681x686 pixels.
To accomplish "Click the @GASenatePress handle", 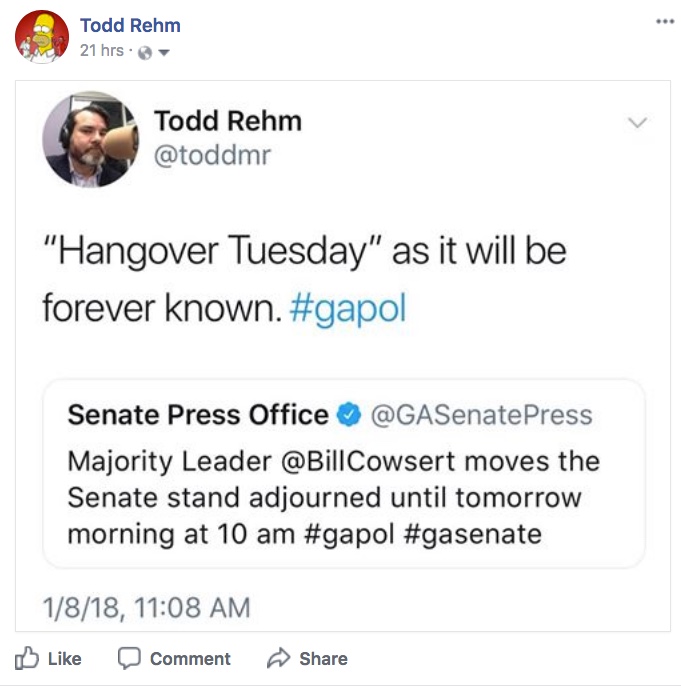I will click(x=482, y=415).
